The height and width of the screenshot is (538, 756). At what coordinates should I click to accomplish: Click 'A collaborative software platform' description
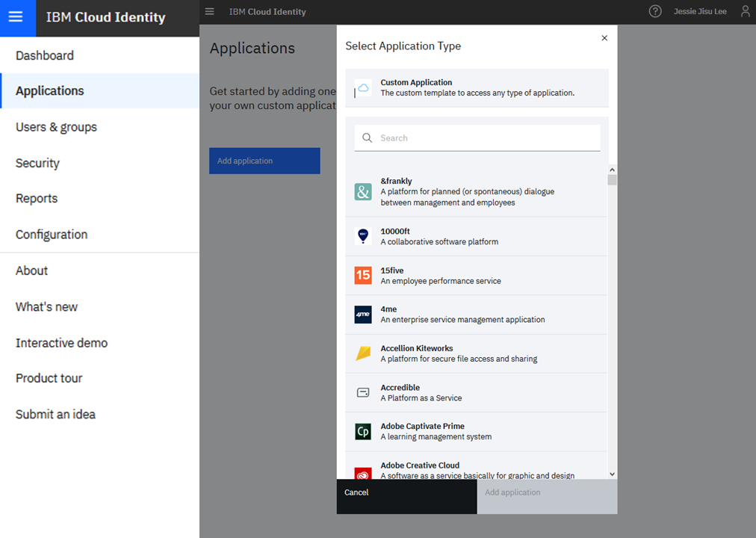click(x=439, y=241)
